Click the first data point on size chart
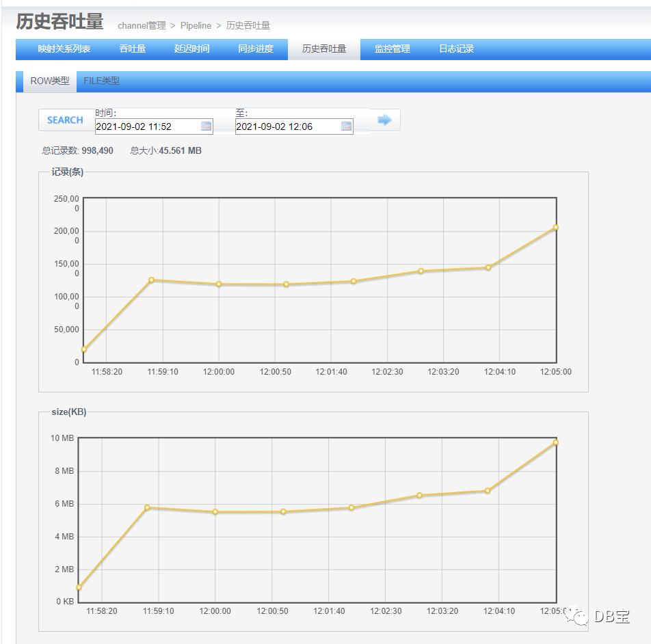 pyautogui.click(x=79, y=587)
